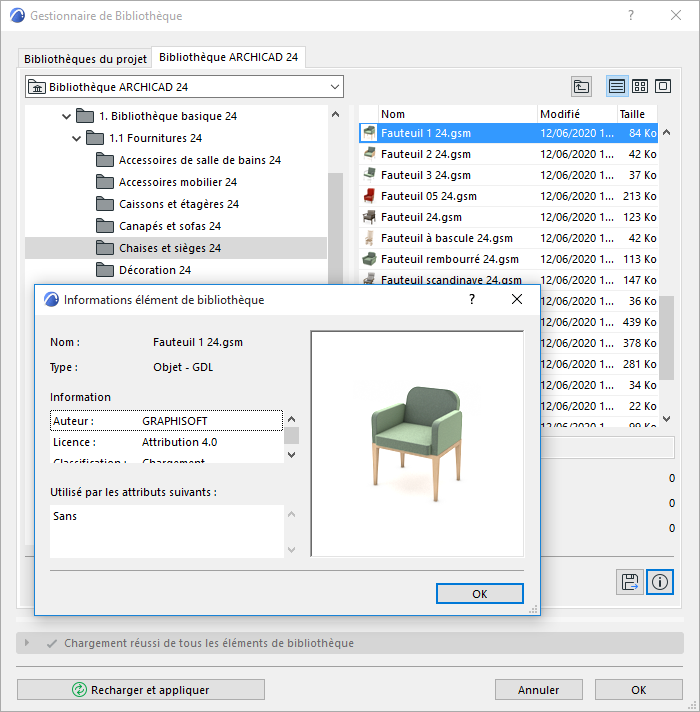Click the folder-up navigation icon
Image resolution: width=700 pixels, height=712 pixels.
coord(581,86)
